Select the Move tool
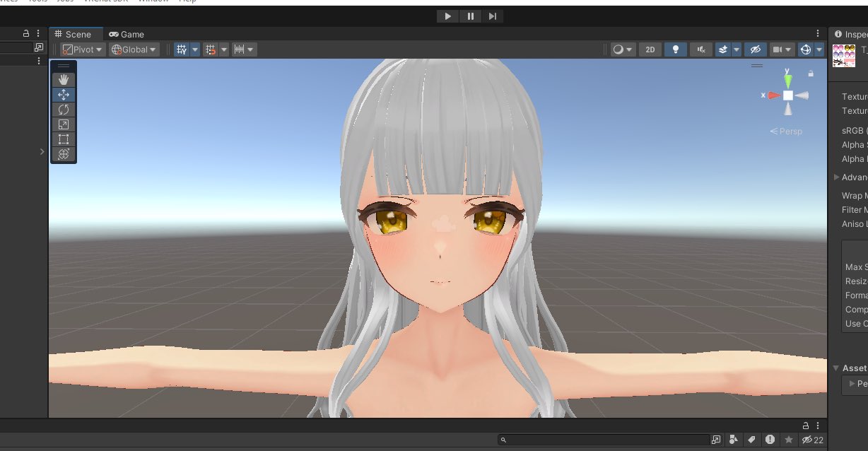 click(x=64, y=95)
